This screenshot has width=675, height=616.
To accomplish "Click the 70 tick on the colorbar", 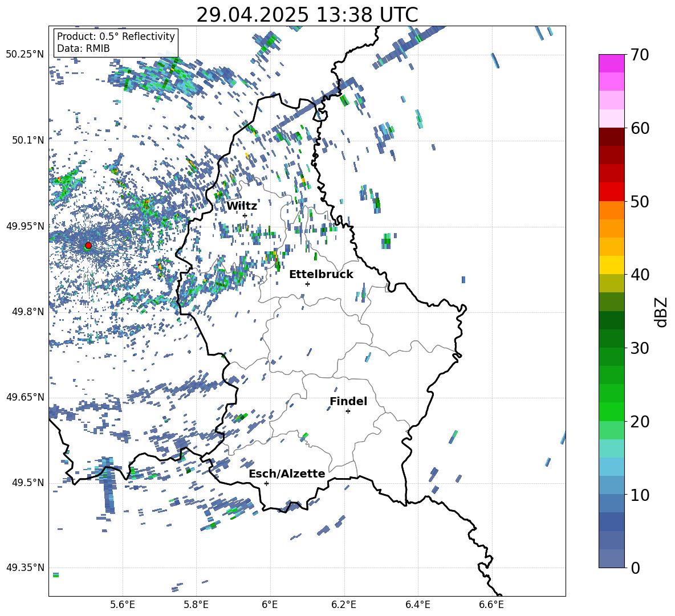I will tap(640, 55).
